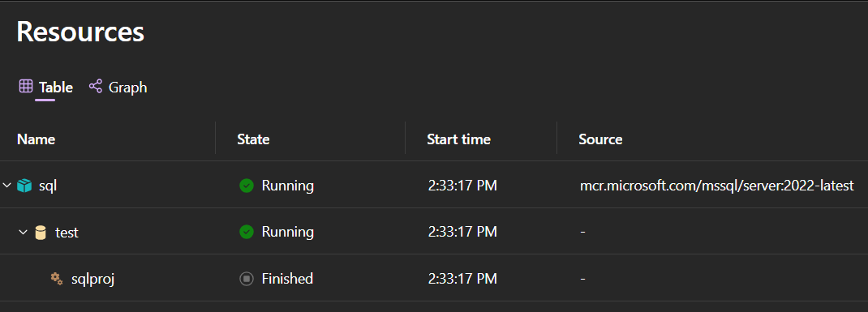
Task: Click the Finished stop icon for sqlproj
Action: point(247,278)
